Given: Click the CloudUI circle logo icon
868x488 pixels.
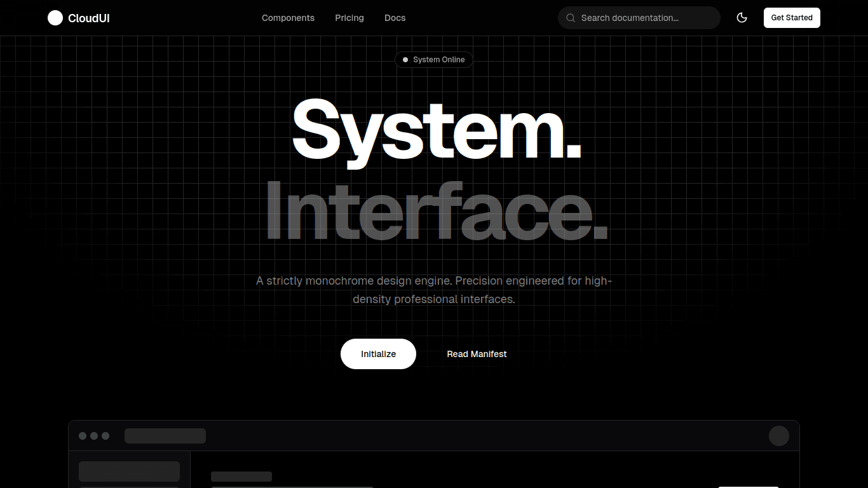Looking at the screenshot, I should pyautogui.click(x=55, y=18).
